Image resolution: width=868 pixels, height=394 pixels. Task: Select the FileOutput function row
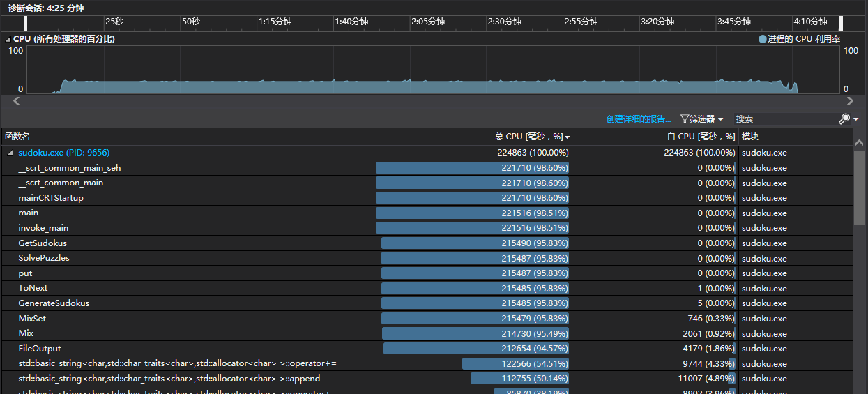coord(427,349)
